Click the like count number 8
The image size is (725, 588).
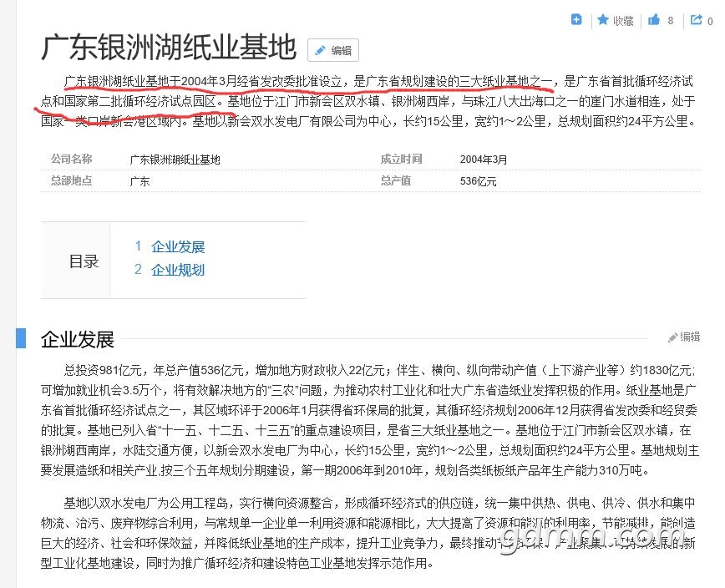click(x=671, y=21)
